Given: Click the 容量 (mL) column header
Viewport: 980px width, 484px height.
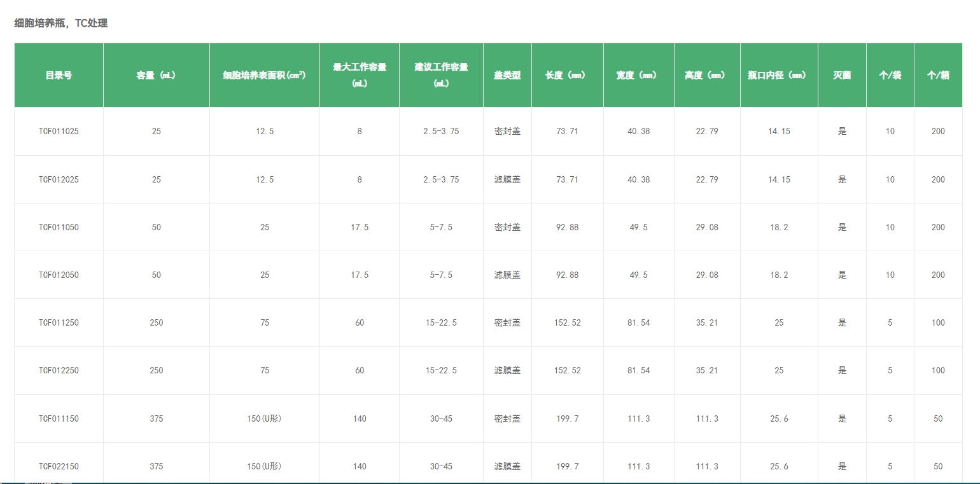Looking at the screenshot, I should (x=156, y=75).
